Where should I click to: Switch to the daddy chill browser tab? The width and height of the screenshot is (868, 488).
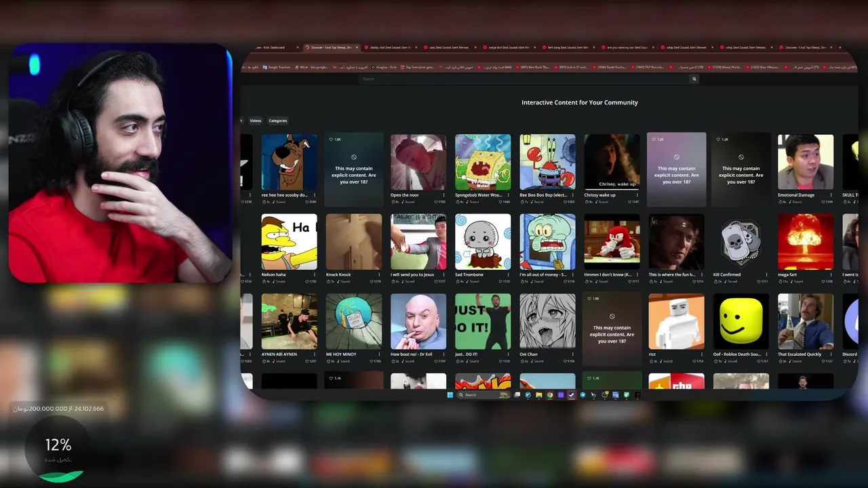pyautogui.click(x=391, y=47)
